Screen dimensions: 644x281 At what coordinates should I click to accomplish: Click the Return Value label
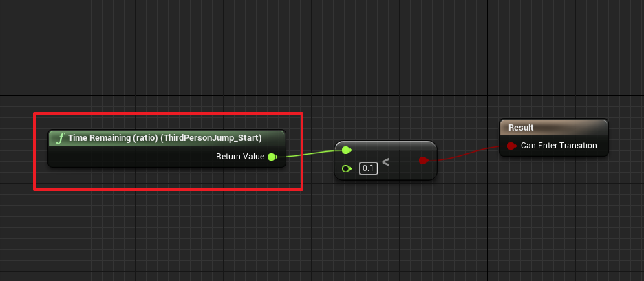click(240, 156)
